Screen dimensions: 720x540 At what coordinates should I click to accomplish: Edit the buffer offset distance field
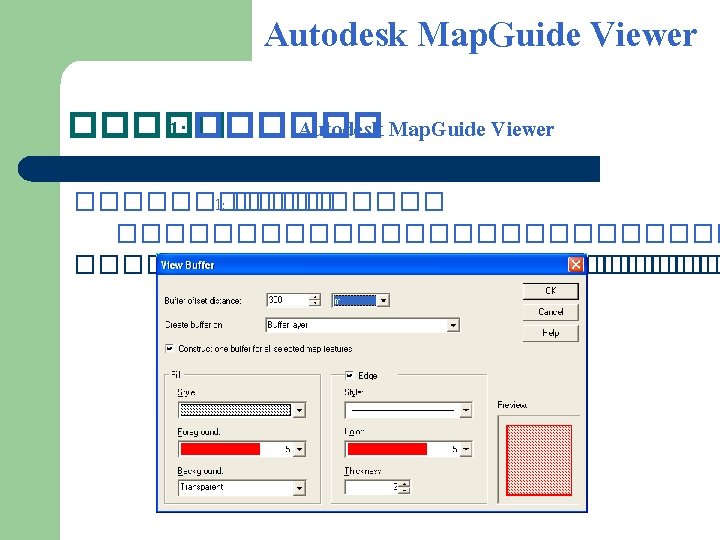click(x=288, y=300)
